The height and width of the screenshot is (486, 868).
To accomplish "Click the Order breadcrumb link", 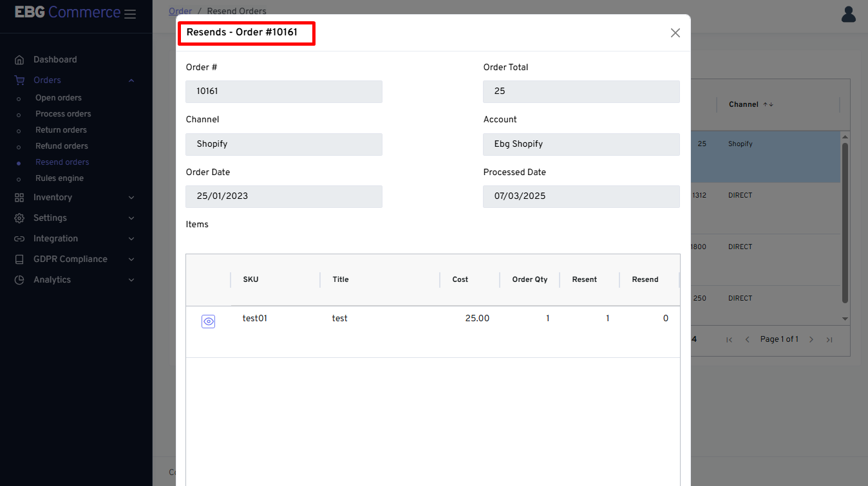I will coord(180,11).
